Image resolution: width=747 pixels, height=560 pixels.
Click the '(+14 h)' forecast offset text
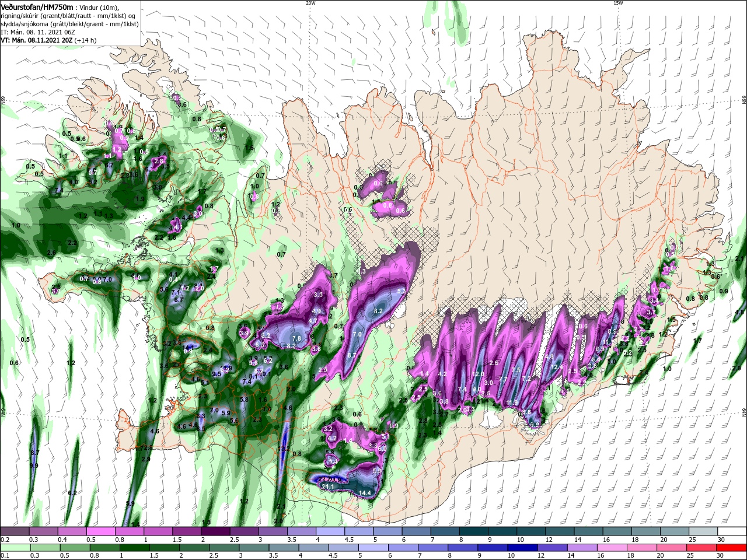85,40
